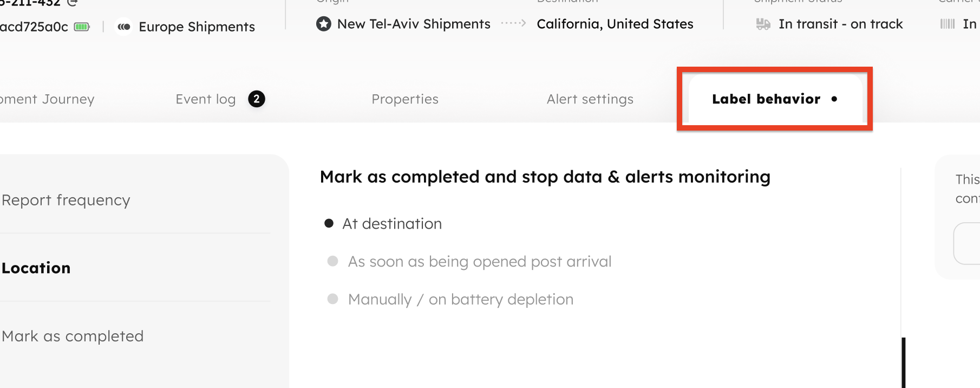The width and height of the screenshot is (980, 388).
Task: Click the Event log count badge
Action: (257, 99)
